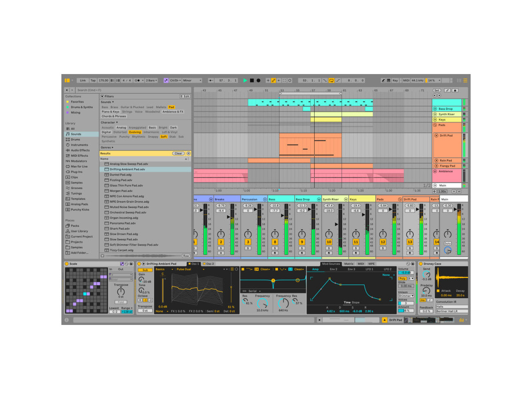Open the MPE tab
Screen dimensions: 532x399
[x=372, y=264]
